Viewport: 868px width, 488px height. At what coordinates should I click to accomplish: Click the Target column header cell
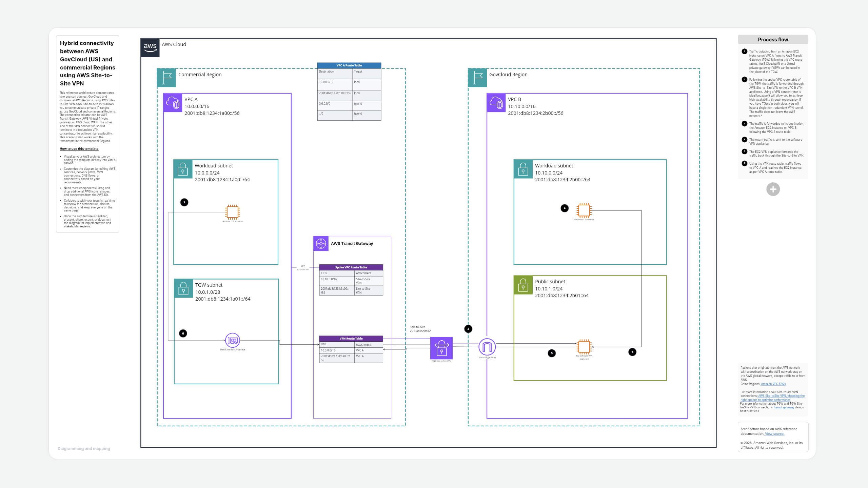367,74
